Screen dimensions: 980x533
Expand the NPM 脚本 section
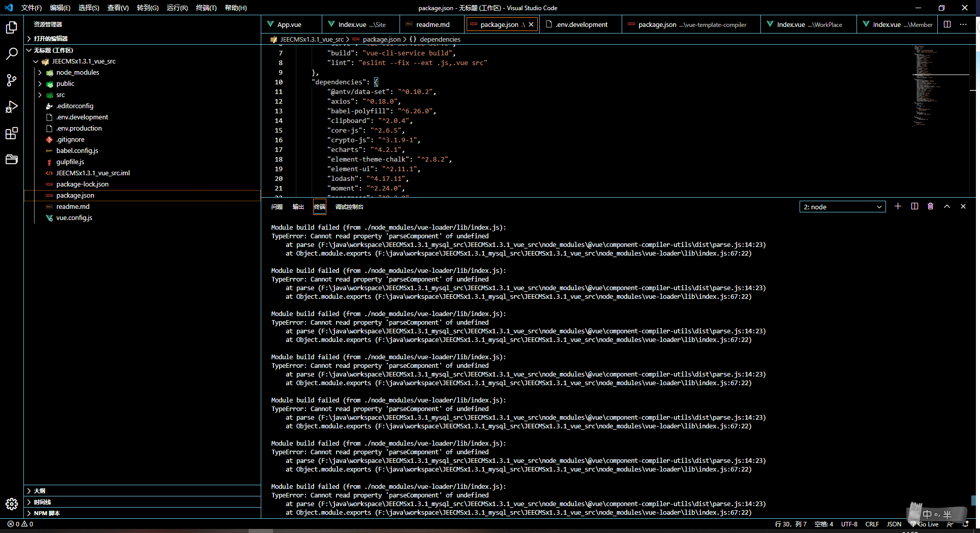47,513
